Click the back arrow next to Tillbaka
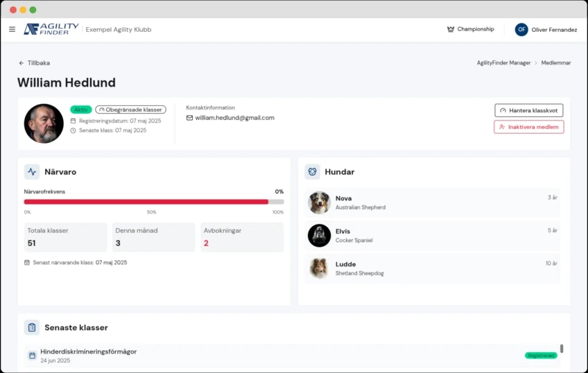Screen dimensions: 588x373 pyautogui.click(x=21, y=63)
